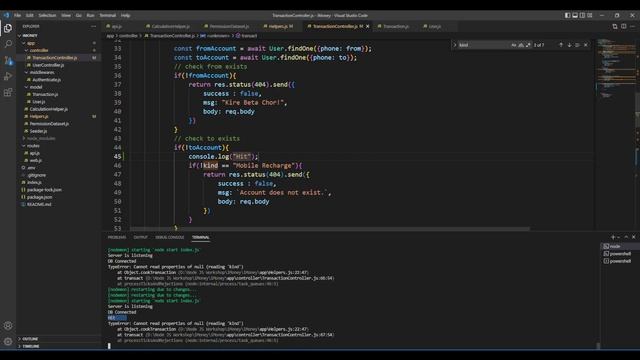
Task: Maximize the panel with chevron up
Action: pyautogui.click(x=626, y=237)
